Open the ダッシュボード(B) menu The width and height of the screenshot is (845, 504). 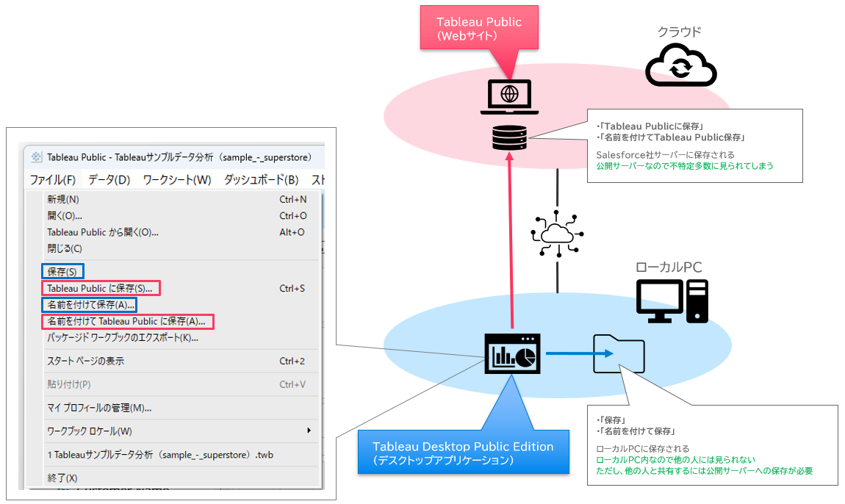(x=261, y=180)
